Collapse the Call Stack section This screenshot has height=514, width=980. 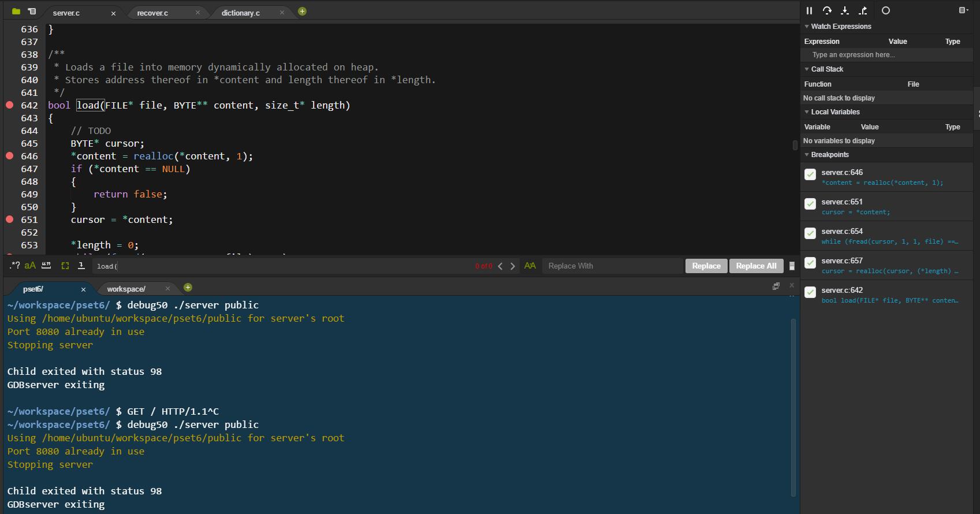tap(807, 69)
